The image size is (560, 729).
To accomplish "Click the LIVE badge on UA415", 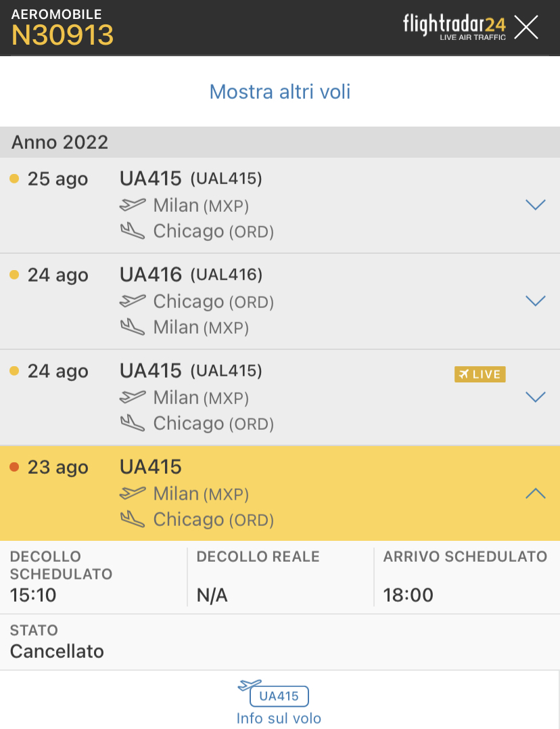I will 480,374.
